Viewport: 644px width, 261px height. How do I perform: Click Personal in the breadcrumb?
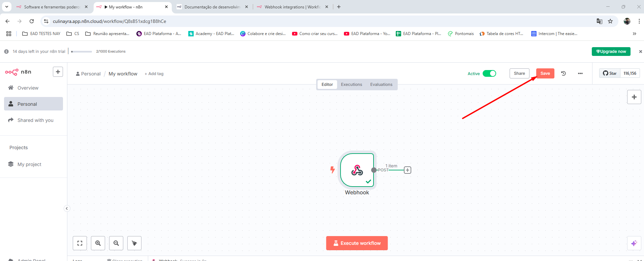[x=88, y=74]
